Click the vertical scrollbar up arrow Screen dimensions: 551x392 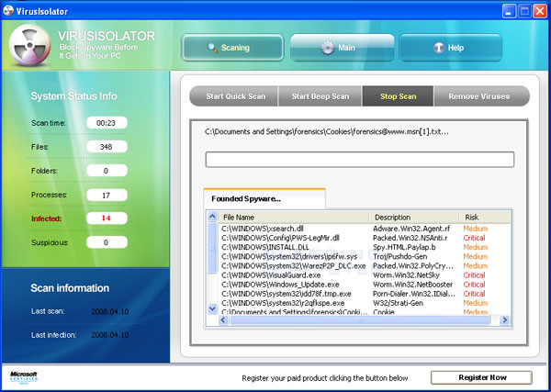[x=212, y=217]
